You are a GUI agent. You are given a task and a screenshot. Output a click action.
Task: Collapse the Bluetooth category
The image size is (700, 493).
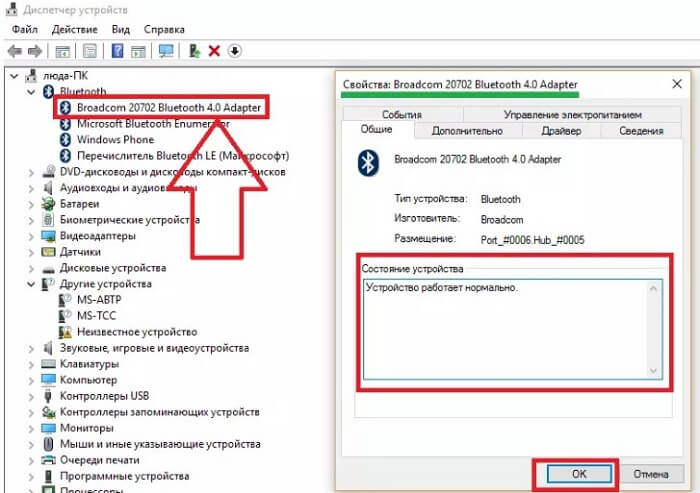tap(33, 92)
